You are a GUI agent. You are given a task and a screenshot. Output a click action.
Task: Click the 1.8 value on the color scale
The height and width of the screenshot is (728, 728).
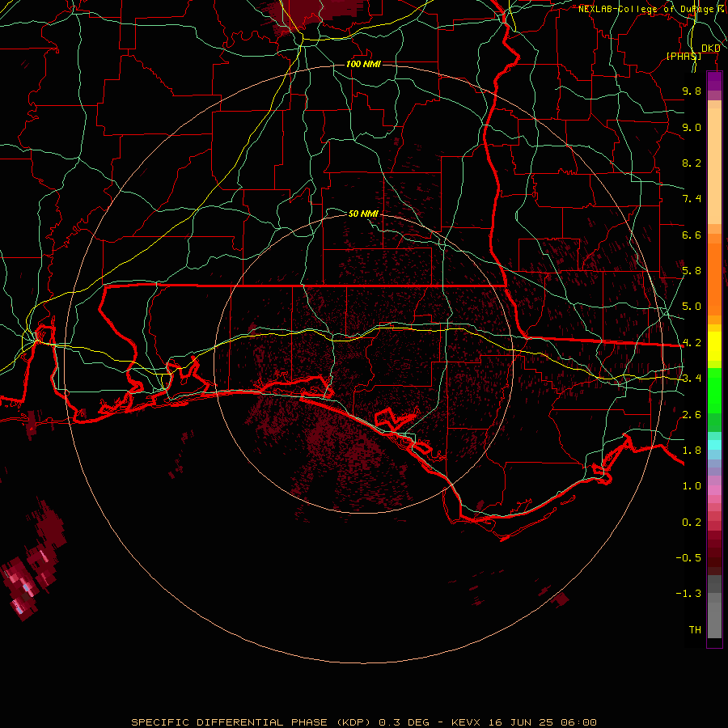coord(692,451)
